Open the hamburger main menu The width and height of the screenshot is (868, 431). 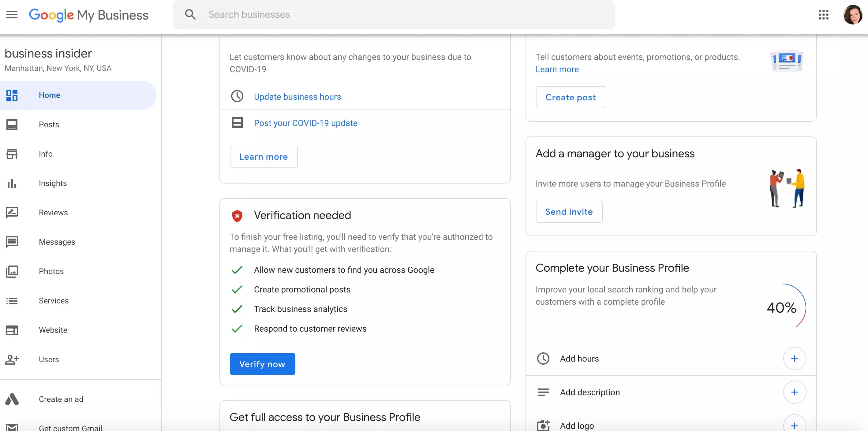pos(12,15)
